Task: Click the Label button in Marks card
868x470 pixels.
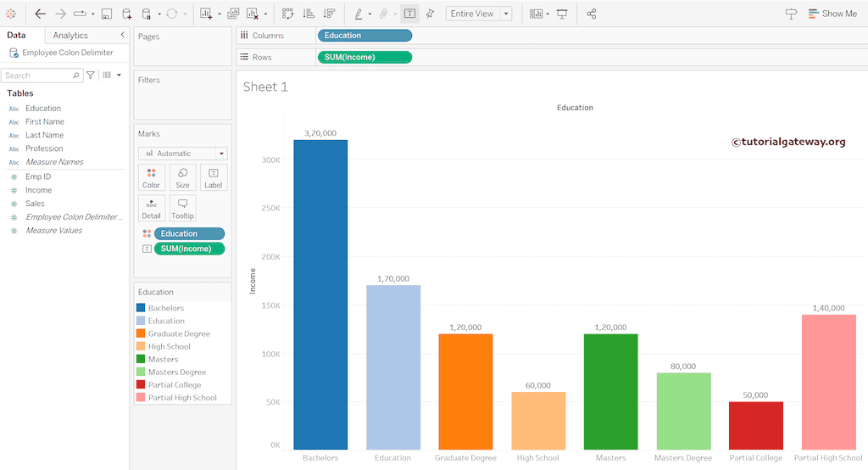Action: click(213, 178)
